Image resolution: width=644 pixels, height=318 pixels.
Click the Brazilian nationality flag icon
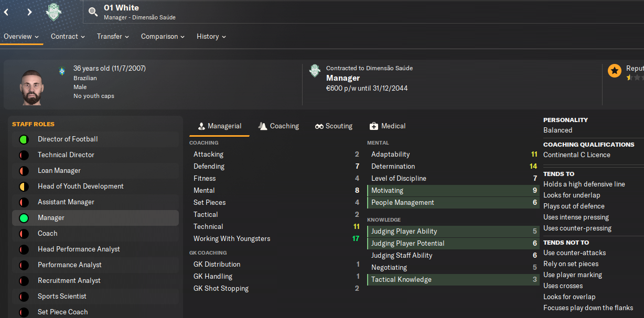62,71
